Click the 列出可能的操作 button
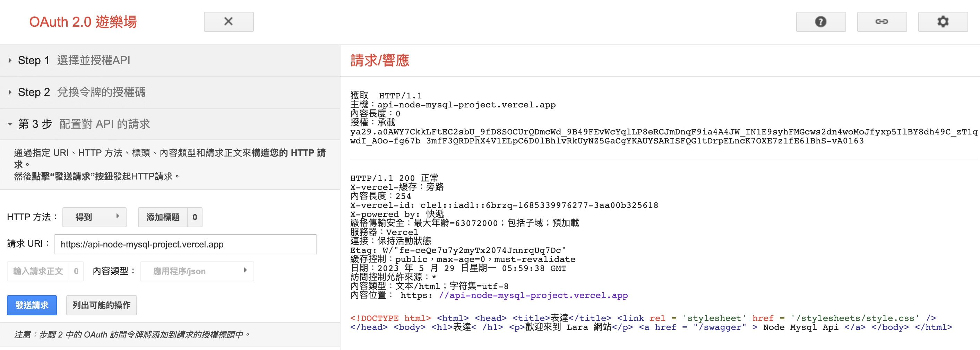Viewport: 980px width, 350px height. (101, 305)
